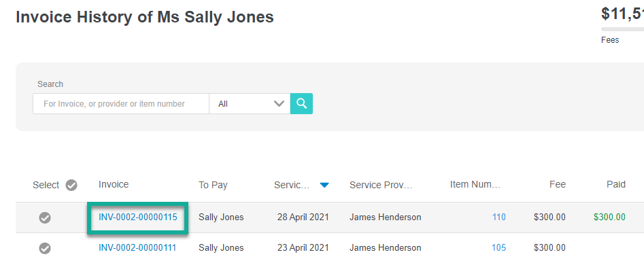Screen dimensions: 644x263
Task: Open item number 110 link
Action: click(499, 217)
